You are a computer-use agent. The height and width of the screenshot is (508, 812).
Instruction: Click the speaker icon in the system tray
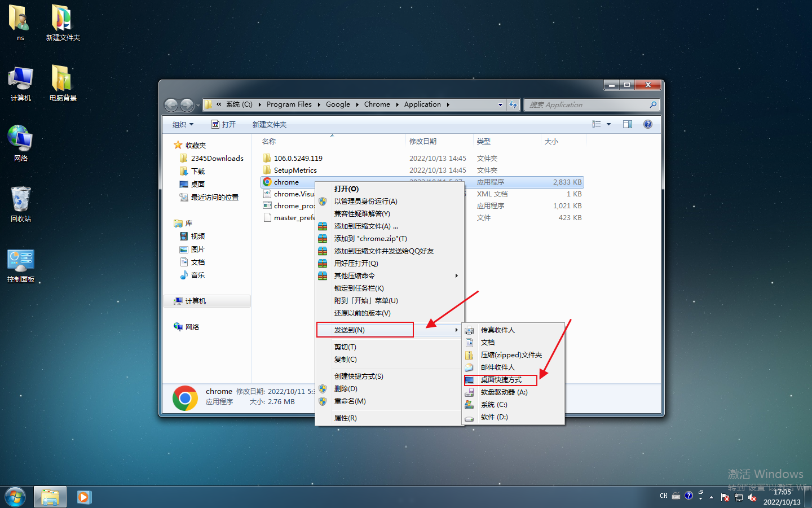tap(752, 497)
